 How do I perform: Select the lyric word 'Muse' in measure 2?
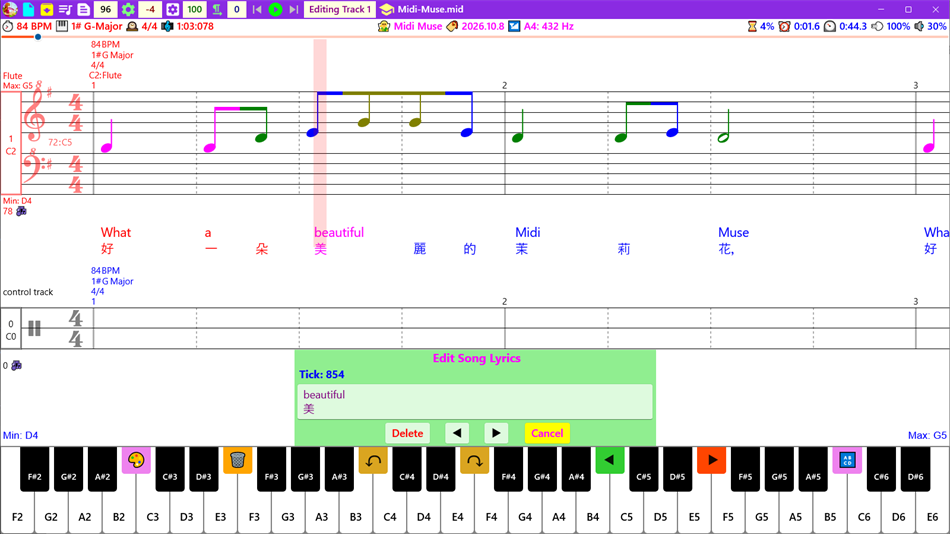(x=733, y=233)
